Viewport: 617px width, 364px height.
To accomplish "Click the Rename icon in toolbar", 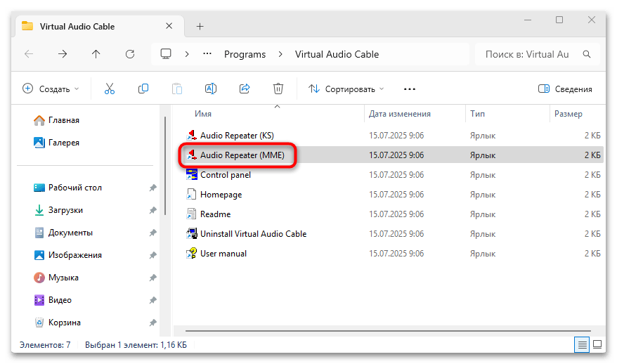I will (211, 89).
